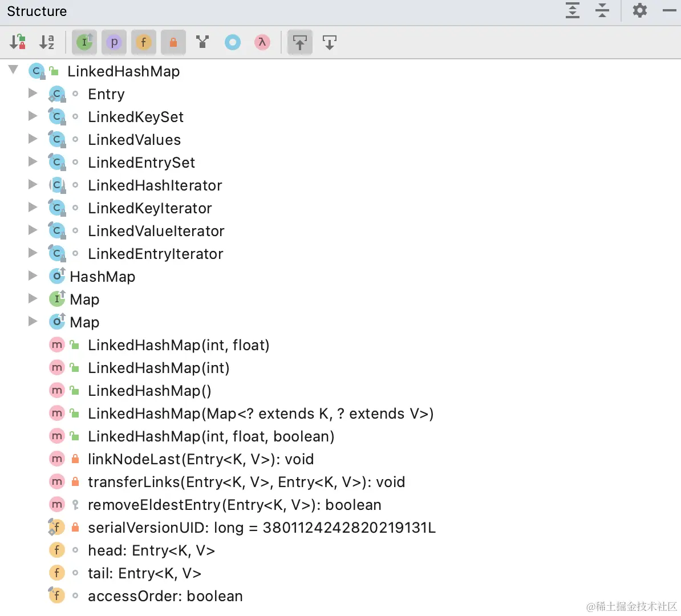Select the HashMap tree item

103,277
